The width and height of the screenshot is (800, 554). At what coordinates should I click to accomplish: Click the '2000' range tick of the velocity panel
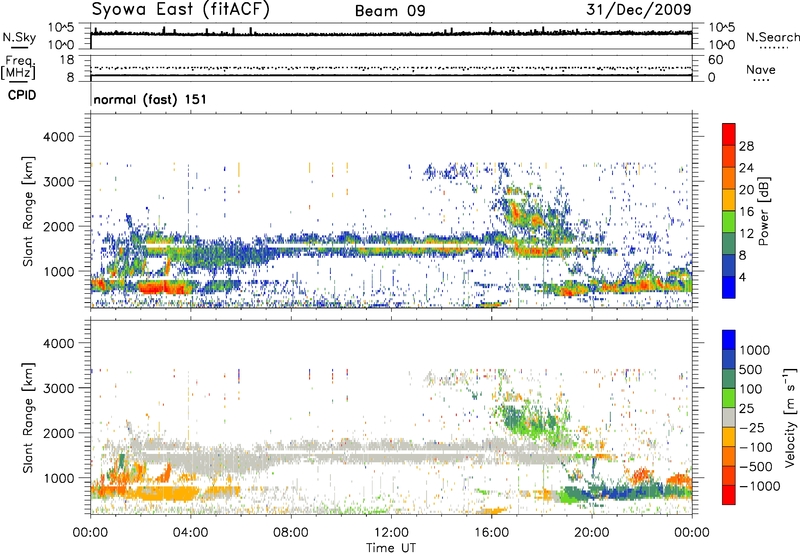pyautogui.click(x=61, y=433)
